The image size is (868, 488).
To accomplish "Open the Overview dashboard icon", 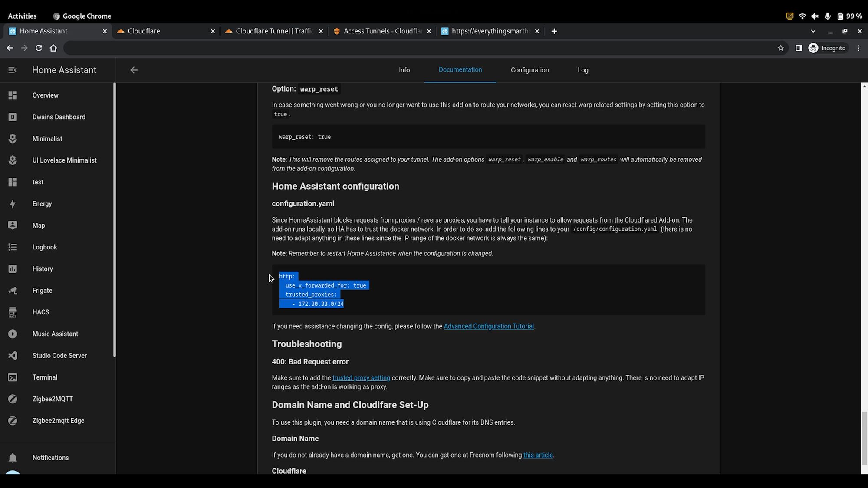I will pos(13,95).
